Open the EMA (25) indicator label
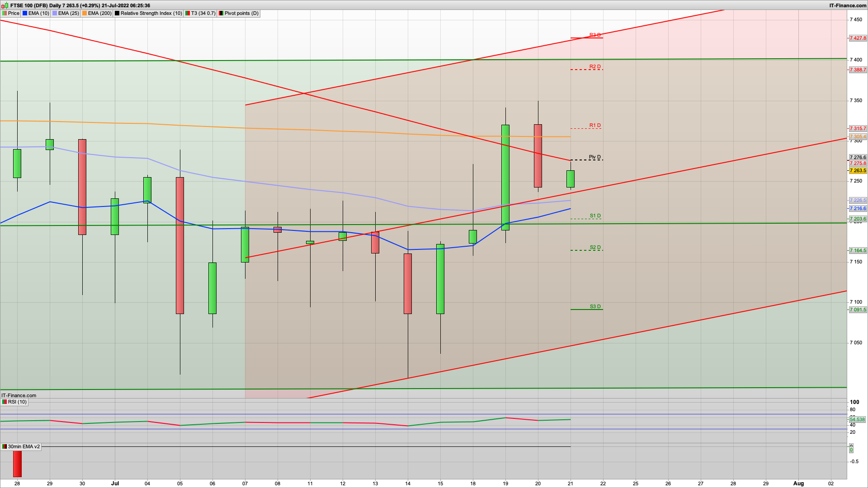 [x=66, y=14]
